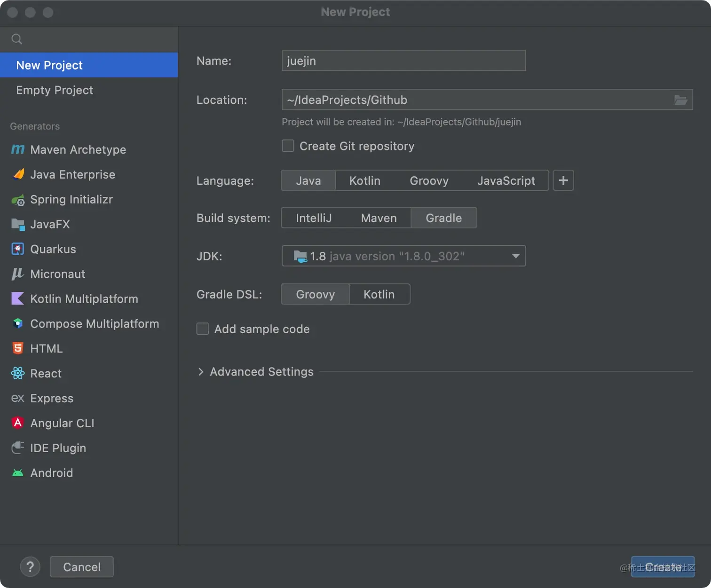
Task: Open Spring Initializr generator
Action: 89,199
